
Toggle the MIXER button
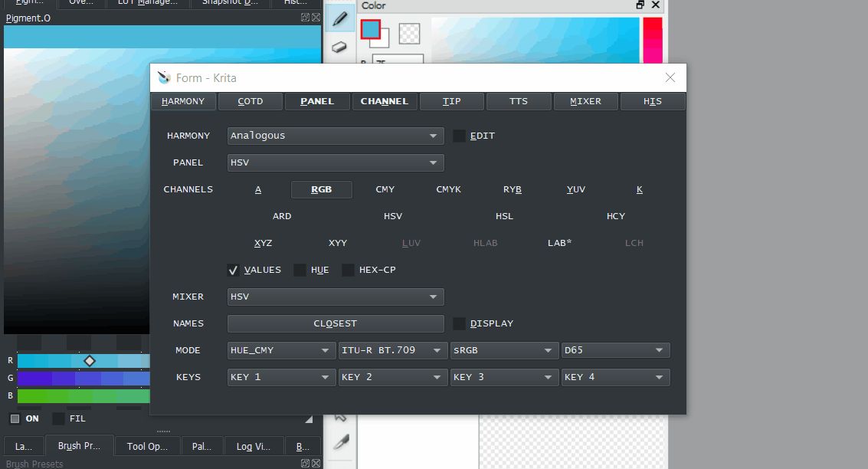tap(585, 101)
